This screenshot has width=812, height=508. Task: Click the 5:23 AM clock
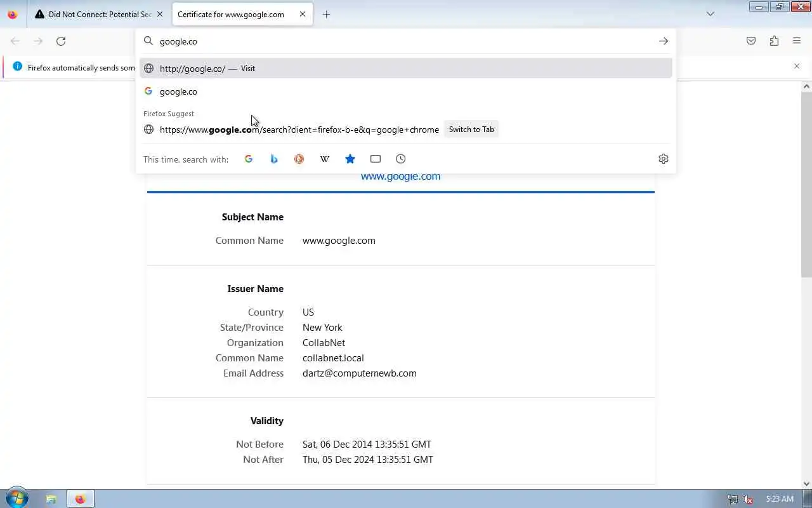pos(780,499)
